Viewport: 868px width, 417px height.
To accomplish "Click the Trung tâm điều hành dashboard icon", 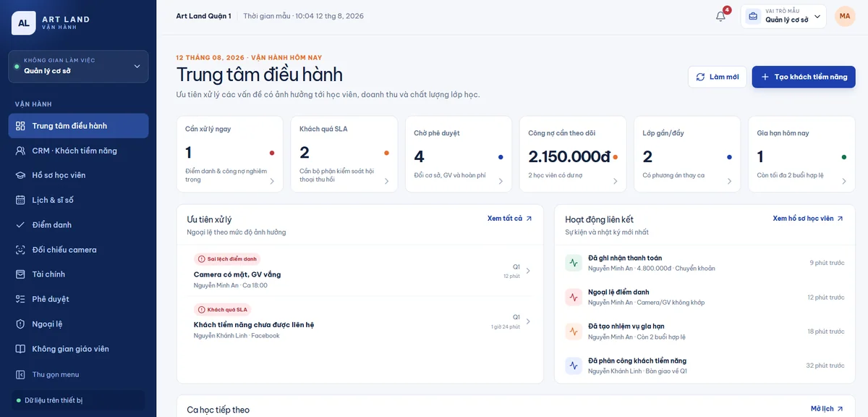I will tap(20, 126).
